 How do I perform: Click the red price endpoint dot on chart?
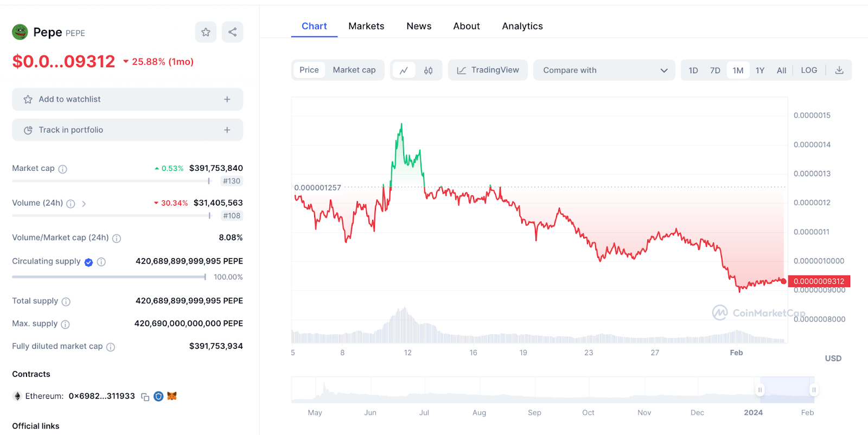pyautogui.click(x=783, y=281)
